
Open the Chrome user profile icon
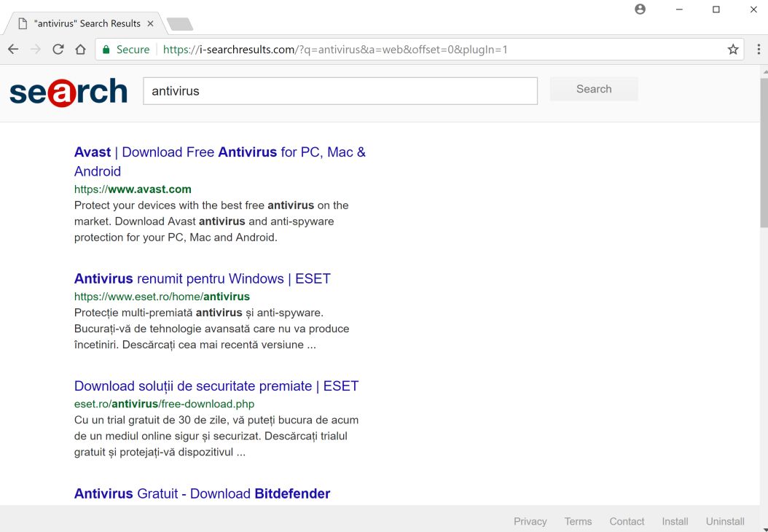[640, 9]
